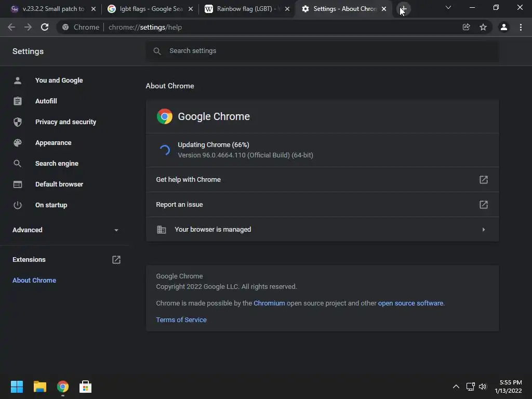Screen dimensions: 532x399
Task: Go to Appearance settings
Action: click(x=53, y=142)
